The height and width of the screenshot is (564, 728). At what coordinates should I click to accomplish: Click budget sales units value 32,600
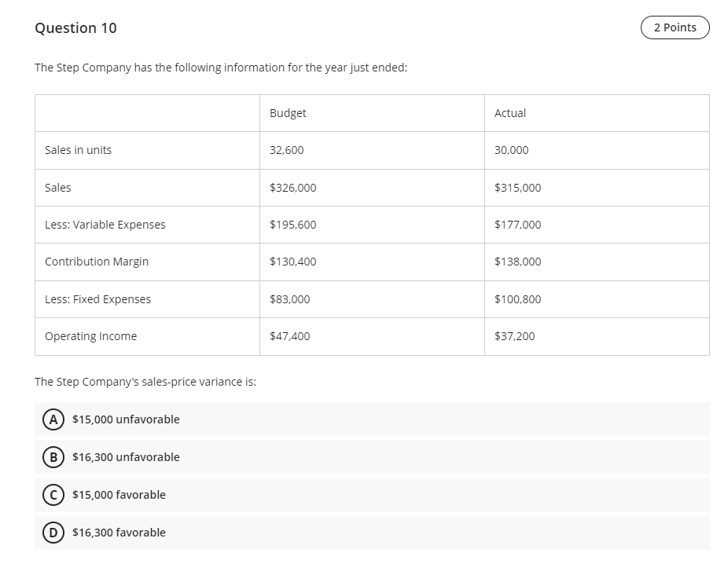tap(286, 150)
